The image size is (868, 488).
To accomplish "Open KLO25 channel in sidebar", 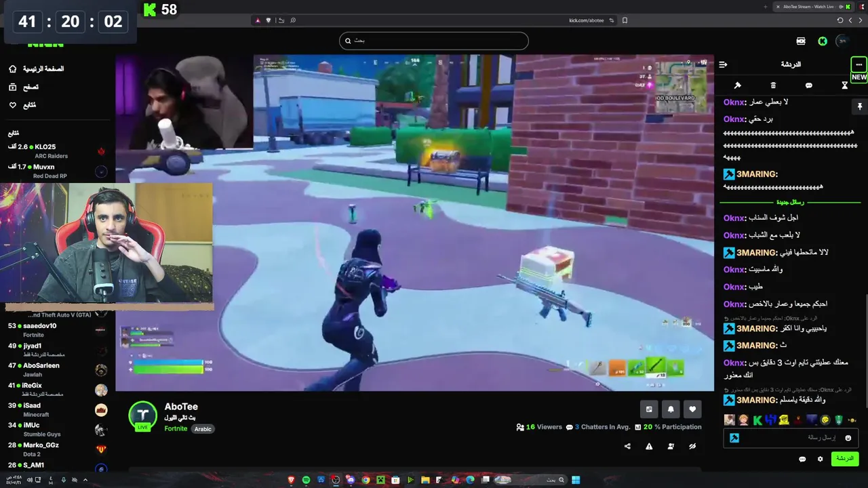I will tap(57, 151).
